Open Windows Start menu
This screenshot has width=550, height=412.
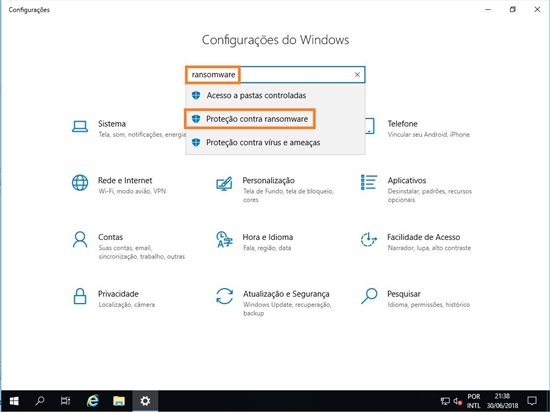[x=14, y=401]
